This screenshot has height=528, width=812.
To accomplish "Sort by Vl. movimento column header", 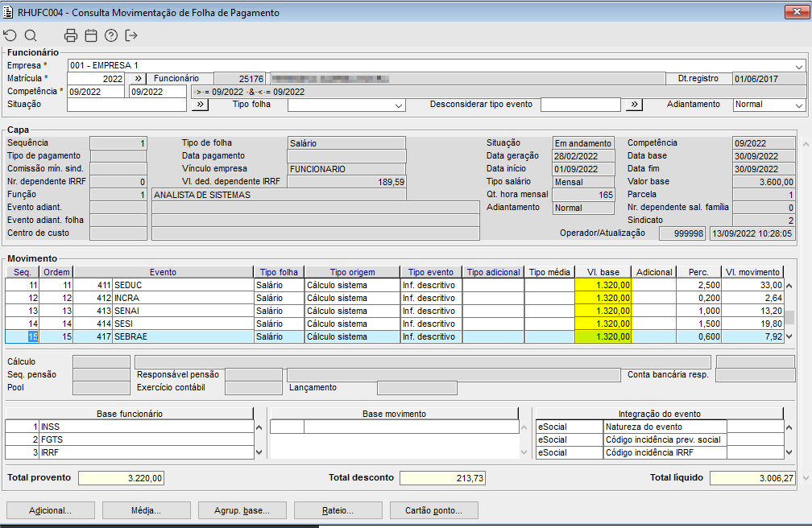I will [752, 272].
